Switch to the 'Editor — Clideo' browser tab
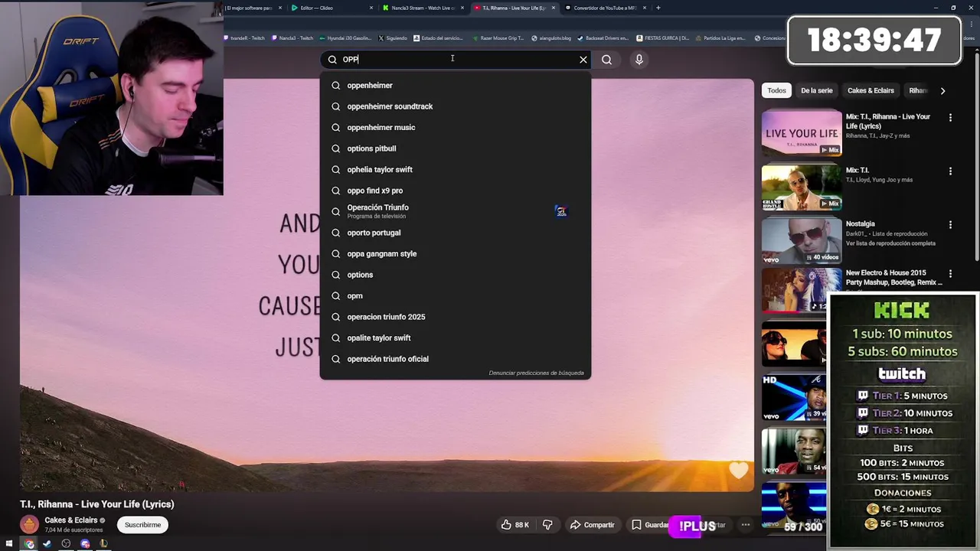Screen dimensions: 980x551 331,8
